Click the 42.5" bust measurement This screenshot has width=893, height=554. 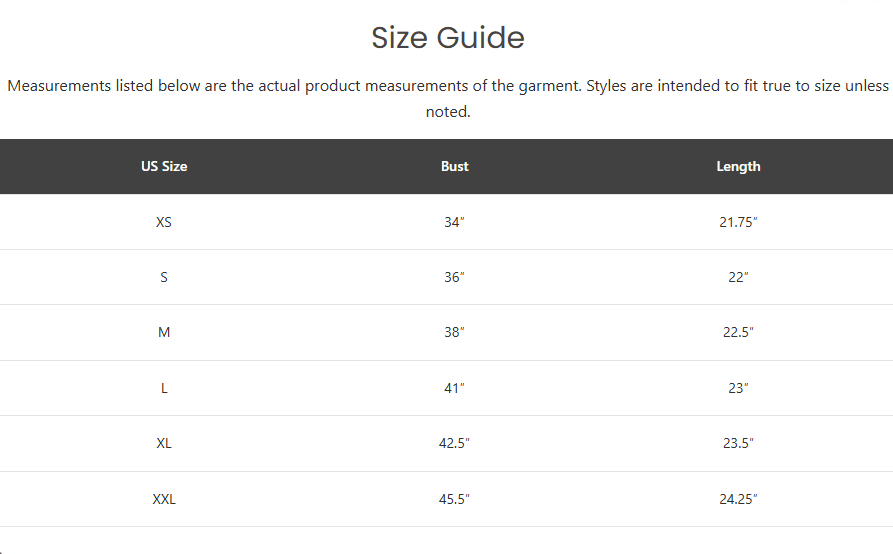coord(454,444)
